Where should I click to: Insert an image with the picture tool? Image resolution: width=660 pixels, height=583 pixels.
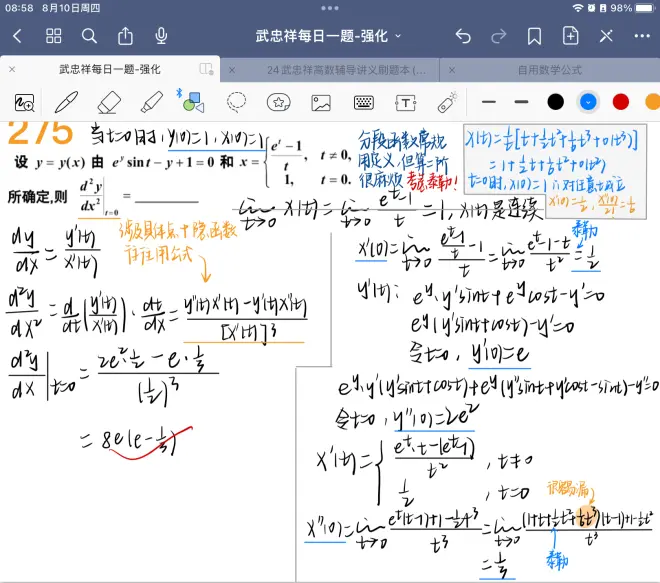[321, 102]
